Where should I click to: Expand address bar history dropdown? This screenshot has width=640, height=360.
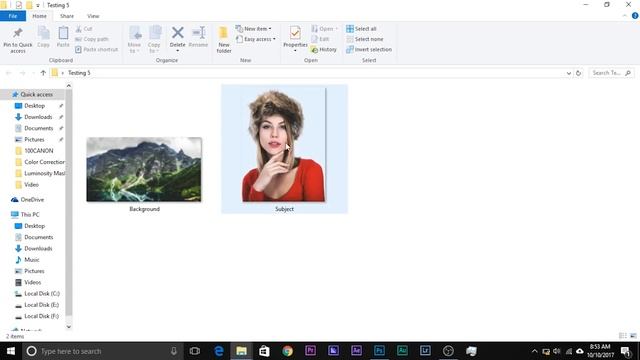pyautogui.click(x=569, y=73)
